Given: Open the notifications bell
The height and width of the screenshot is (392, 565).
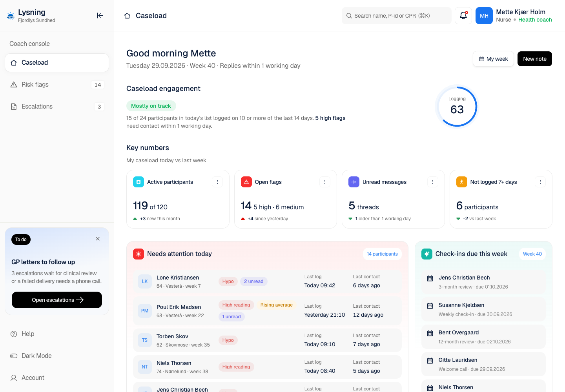Looking at the screenshot, I should point(463,16).
